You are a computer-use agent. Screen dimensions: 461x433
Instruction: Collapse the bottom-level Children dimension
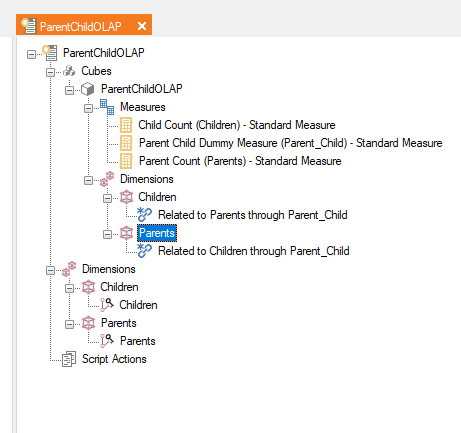(x=69, y=288)
